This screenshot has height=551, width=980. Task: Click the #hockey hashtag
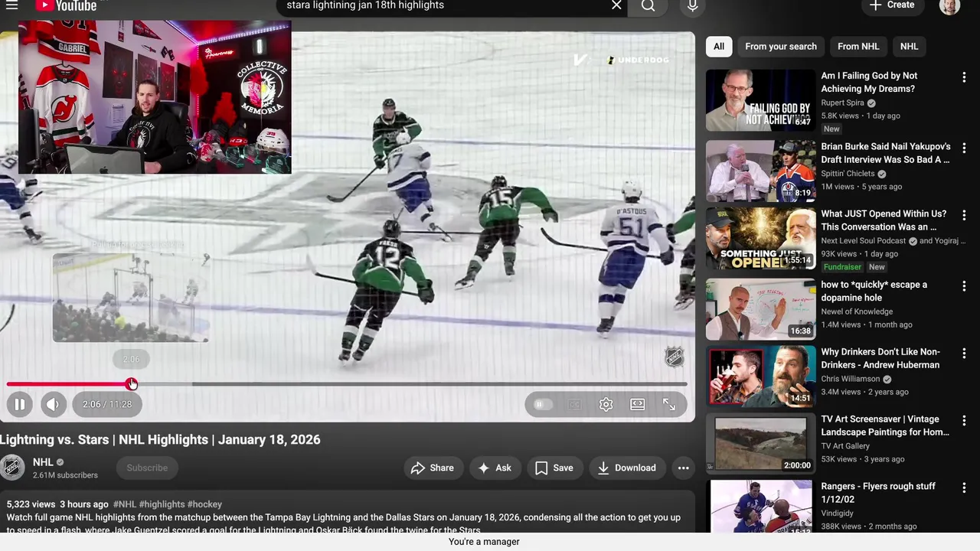click(x=204, y=504)
